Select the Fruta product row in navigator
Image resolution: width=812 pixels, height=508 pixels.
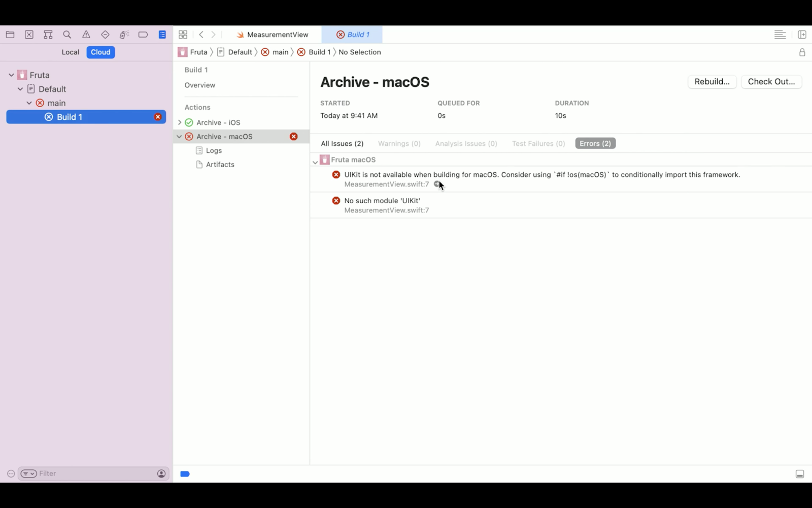click(x=86, y=75)
